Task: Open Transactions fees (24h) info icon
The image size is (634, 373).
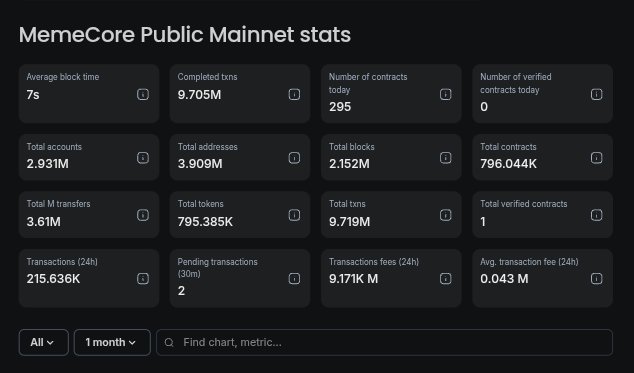Action: tap(445, 278)
